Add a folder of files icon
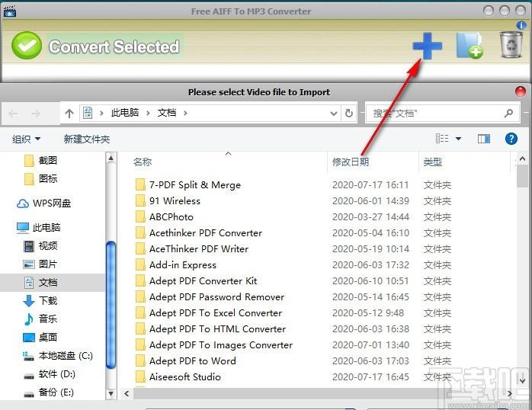Screen dimensions: 532x410 (470, 46)
